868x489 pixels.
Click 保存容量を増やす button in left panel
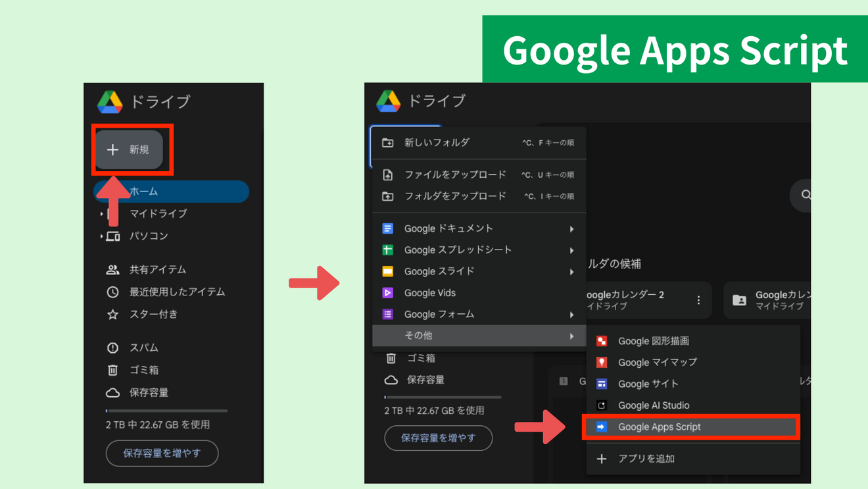click(162, 453)
